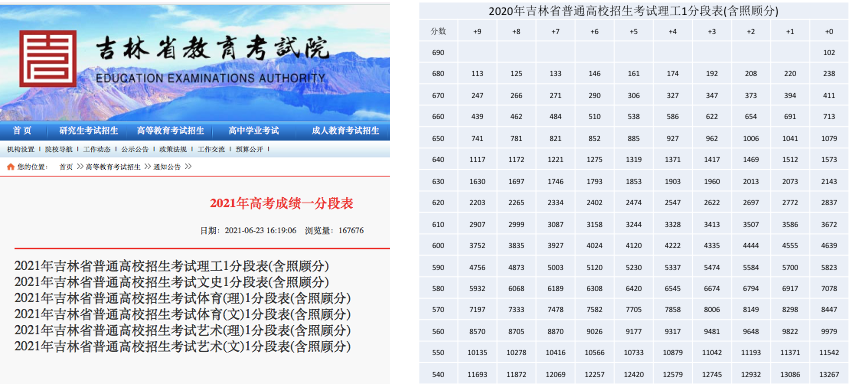Go to 机构设置 in sub-navigation
850x385 pixels.
(x=21, y=149)
